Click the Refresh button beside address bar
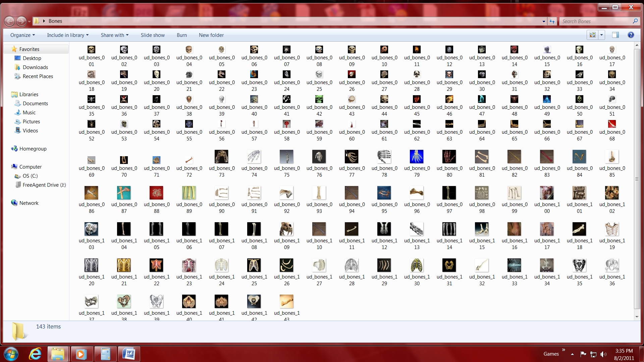 pos(552,21)
